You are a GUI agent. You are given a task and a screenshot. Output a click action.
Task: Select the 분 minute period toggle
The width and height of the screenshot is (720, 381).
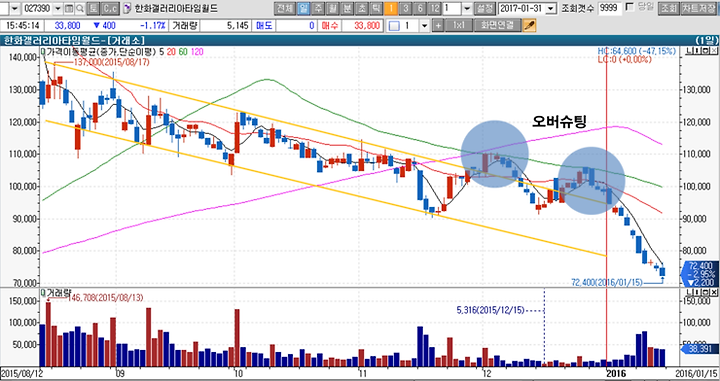(347, 9)
